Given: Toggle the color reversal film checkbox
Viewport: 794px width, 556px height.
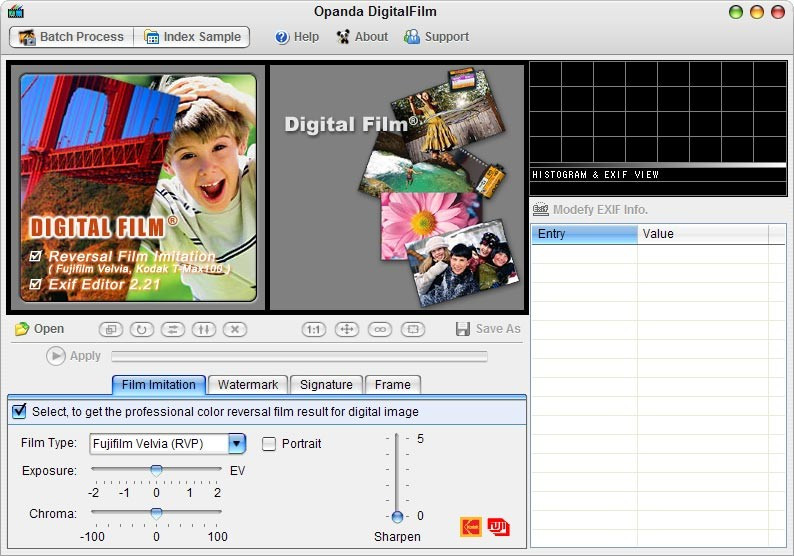Looking at the screenshot, I should pos(19,411).
